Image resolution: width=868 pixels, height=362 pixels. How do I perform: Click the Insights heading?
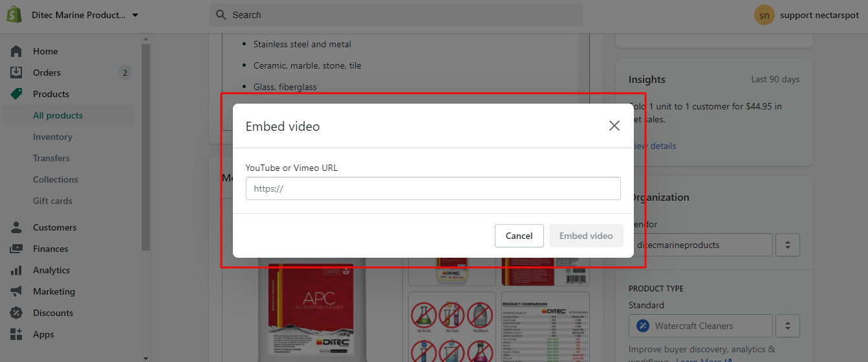(x=647, y=79)
